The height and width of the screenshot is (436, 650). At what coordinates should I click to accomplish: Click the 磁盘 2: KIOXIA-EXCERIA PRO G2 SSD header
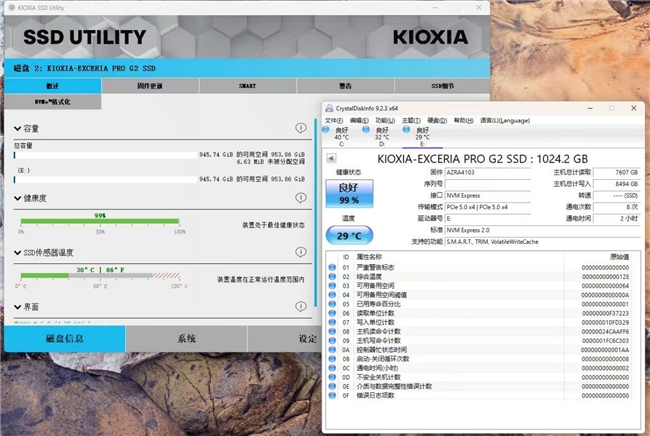[85, 68]
